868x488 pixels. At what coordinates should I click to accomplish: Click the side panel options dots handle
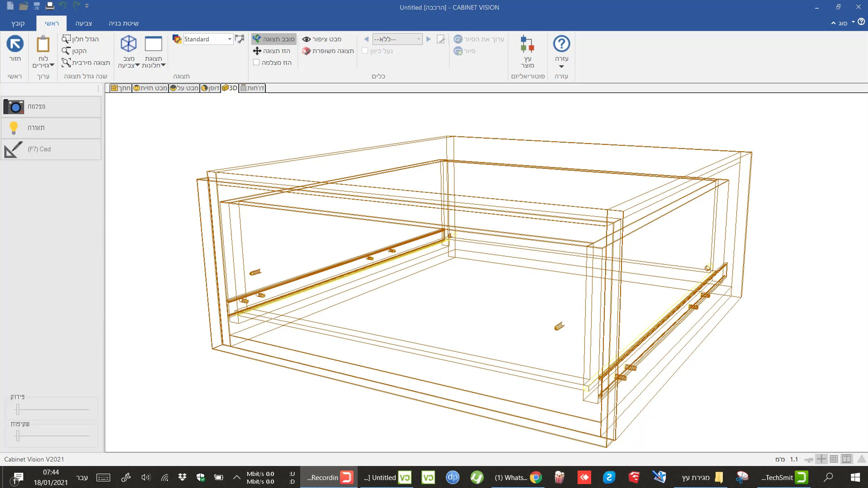pos(98,88)
